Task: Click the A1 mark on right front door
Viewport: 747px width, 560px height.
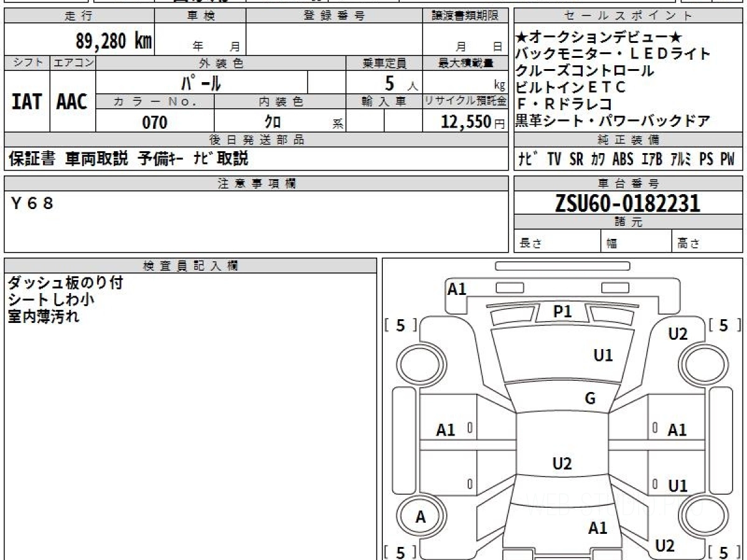Action: [x=677, y=430]
